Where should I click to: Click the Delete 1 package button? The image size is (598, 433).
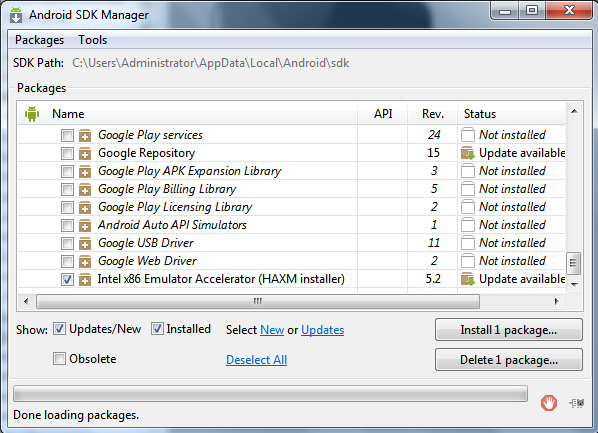point(509,359)
